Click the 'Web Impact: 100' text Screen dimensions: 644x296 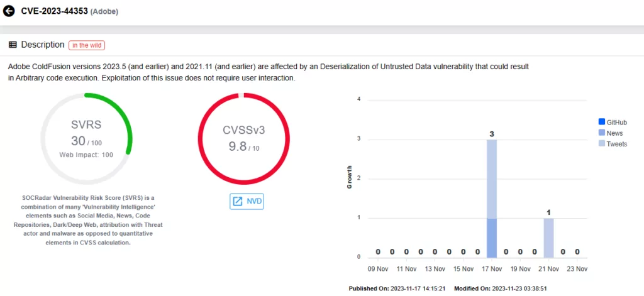86,155
